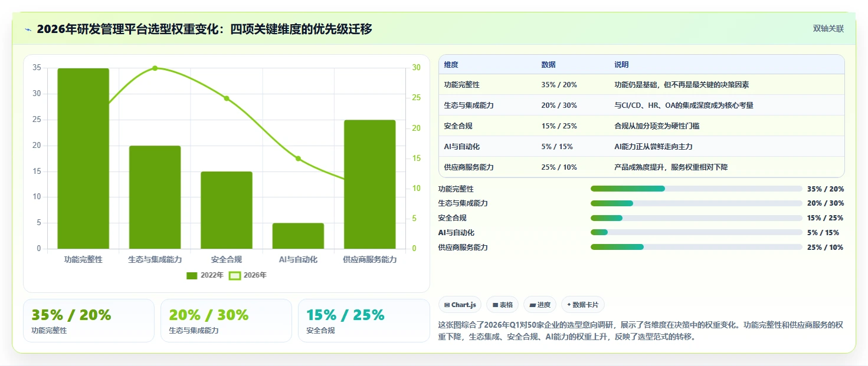Viewport: 868px width, 366px height.
Task: Click 功能完整性 in the table's first row
Action: 462,85
